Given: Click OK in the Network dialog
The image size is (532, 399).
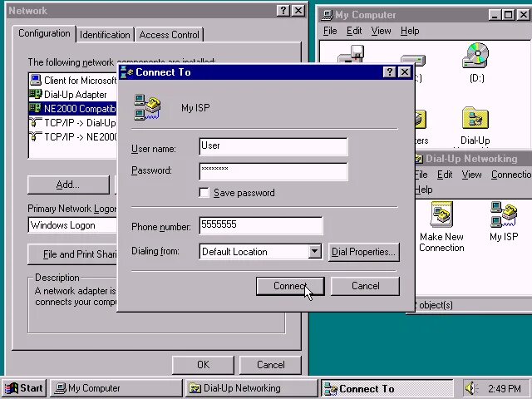Looking at the screenshot, I should pos(203,365).
